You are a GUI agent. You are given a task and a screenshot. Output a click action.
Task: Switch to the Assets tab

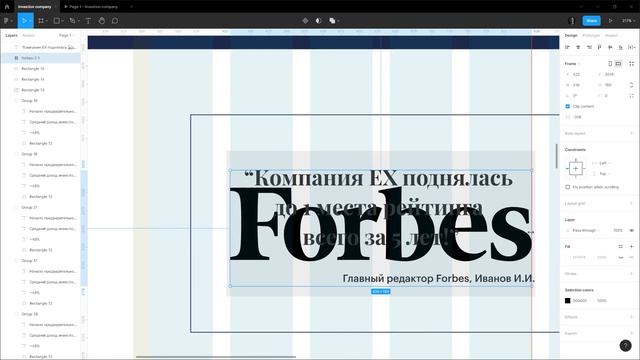tap(29, 36)
